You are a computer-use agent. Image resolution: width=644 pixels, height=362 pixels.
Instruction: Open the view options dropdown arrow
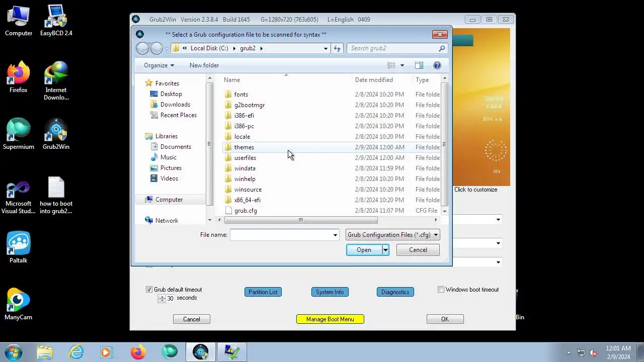(402, 65)
